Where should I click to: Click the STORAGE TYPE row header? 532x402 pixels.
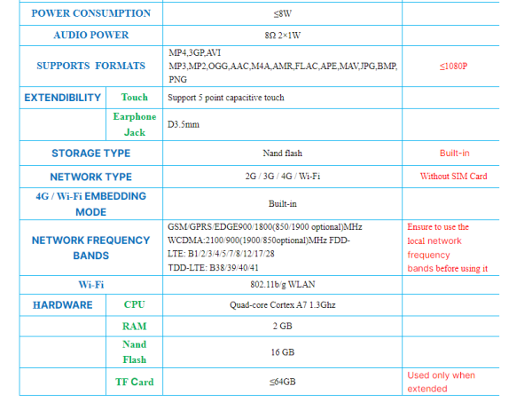91,154
